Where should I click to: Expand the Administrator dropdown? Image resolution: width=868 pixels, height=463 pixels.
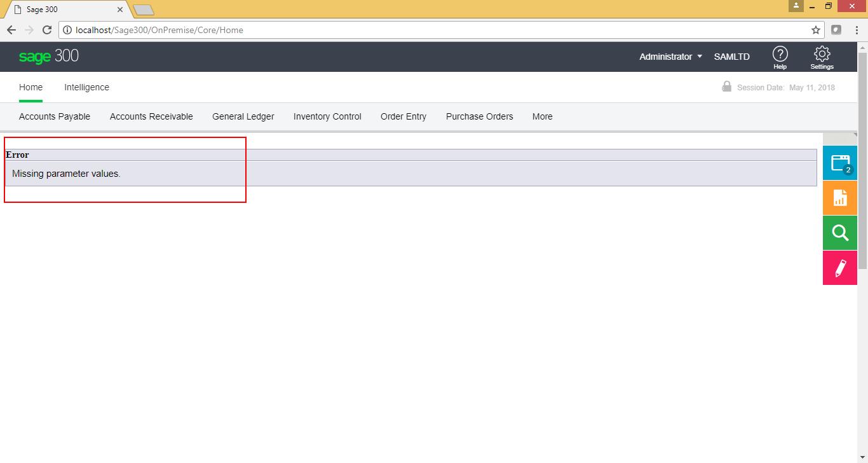[671, 57]
